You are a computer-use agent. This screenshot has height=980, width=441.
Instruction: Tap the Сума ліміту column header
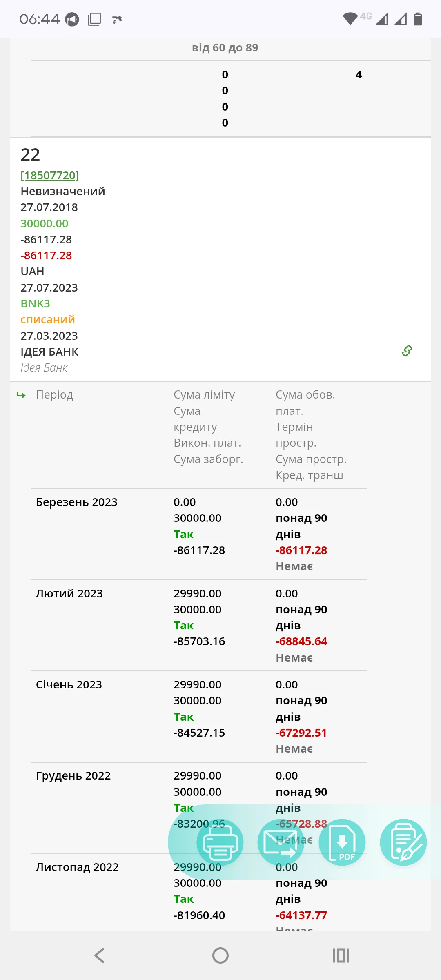pyautogui.click(x=204, y=395)
